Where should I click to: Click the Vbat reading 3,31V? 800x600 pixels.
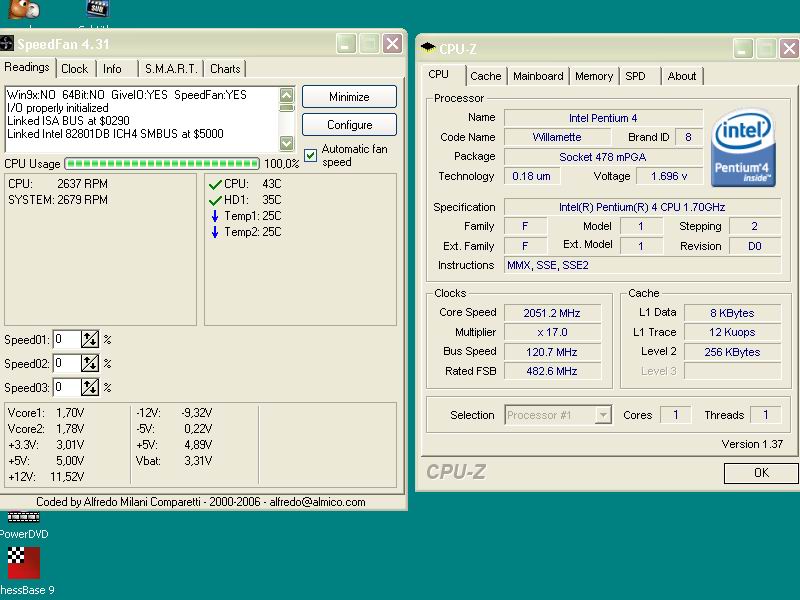point(197,461)
